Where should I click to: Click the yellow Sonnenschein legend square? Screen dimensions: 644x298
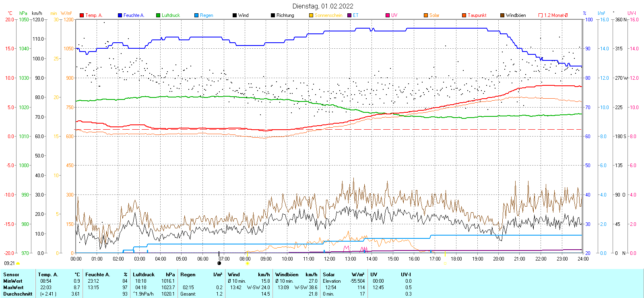point(311,15)
